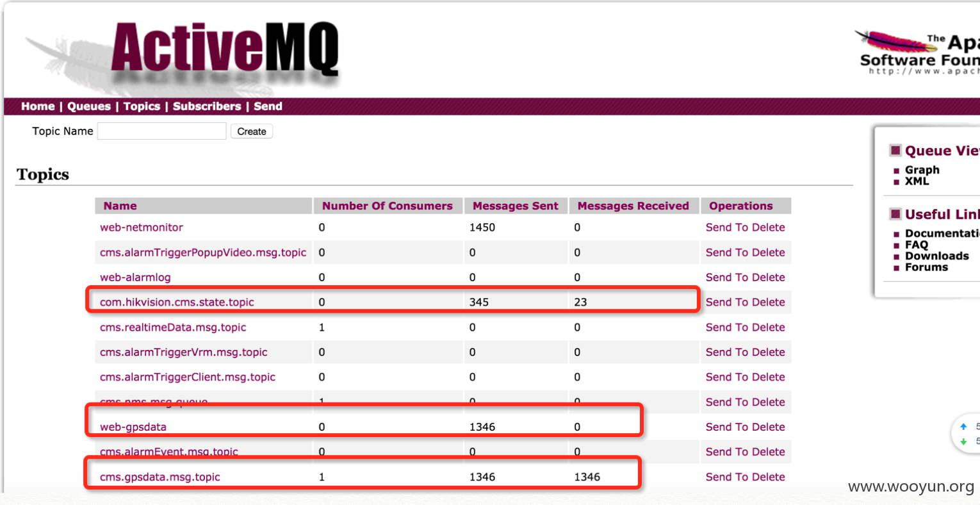Delete cms.alarmTriggerPopupVideo.msg.topic
980x505 pixels.
[769, 252]
